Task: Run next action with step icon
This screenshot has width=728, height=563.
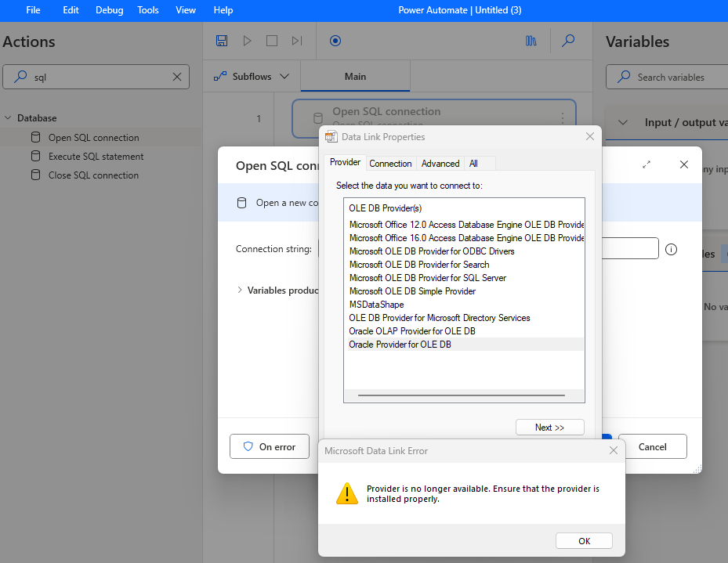Action: pos(297,41)
